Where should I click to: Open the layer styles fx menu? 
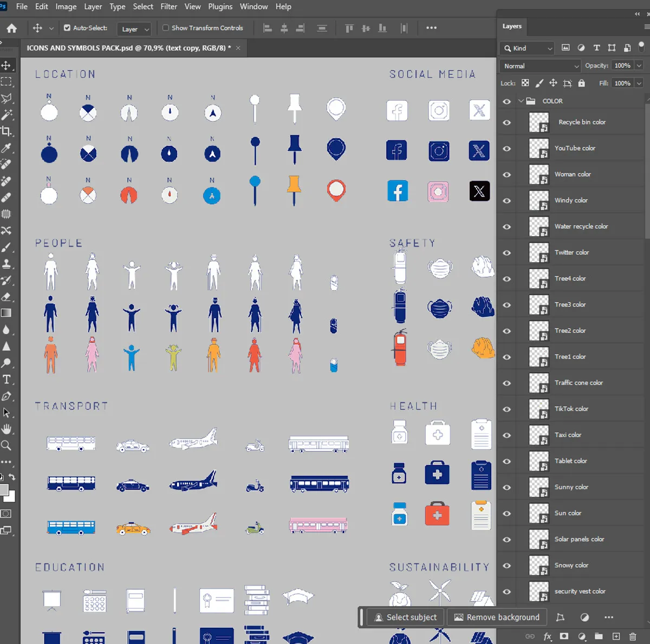[548, 636]
